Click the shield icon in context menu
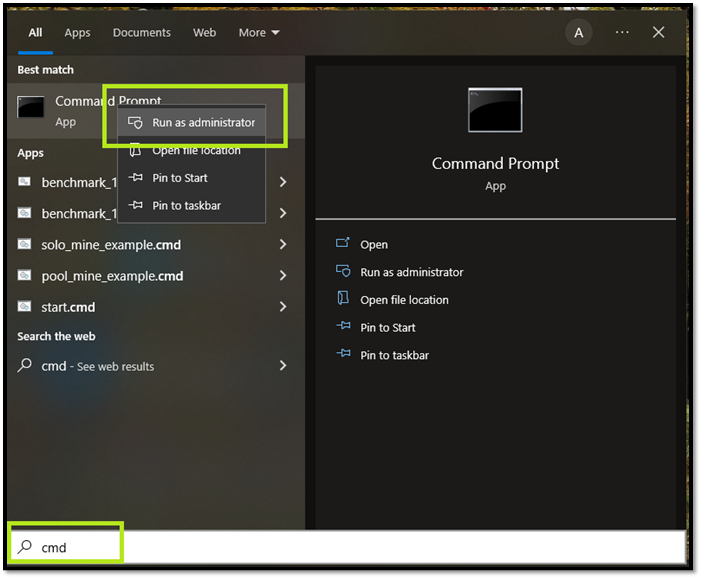 tap(135, 122)
